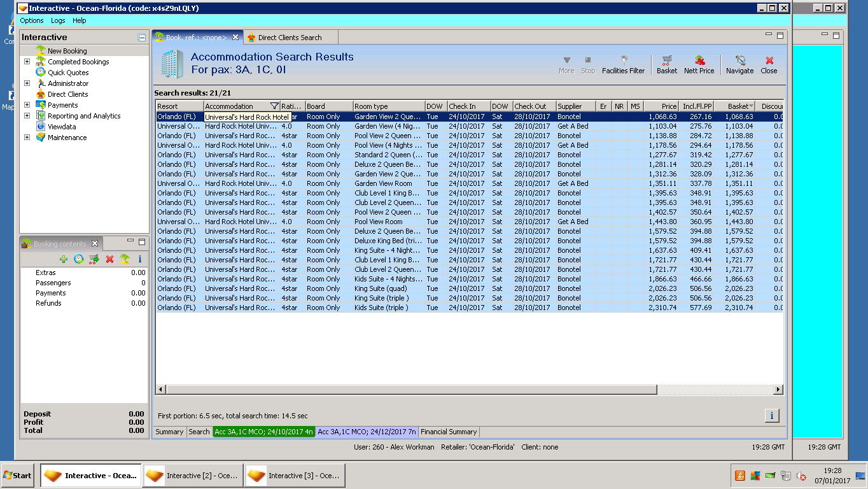
Task: Switch to Direct Clients Search tab
Action: point(290,38)
